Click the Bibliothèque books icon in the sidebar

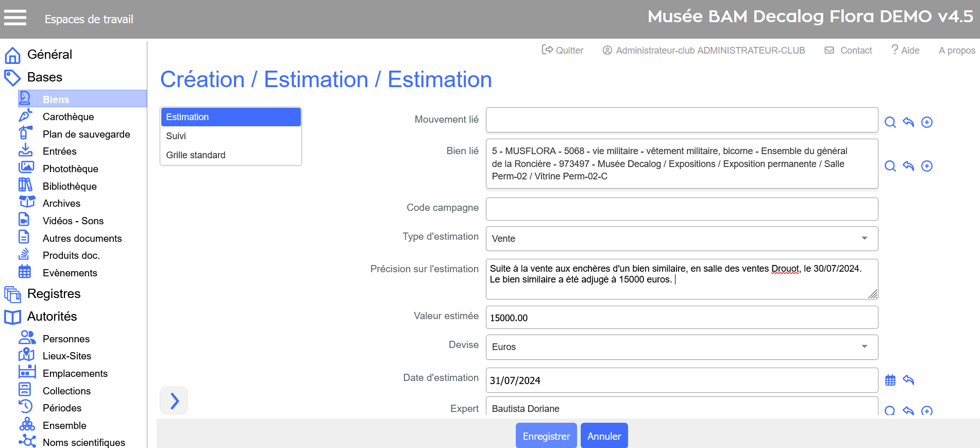(x=26, y=186)
